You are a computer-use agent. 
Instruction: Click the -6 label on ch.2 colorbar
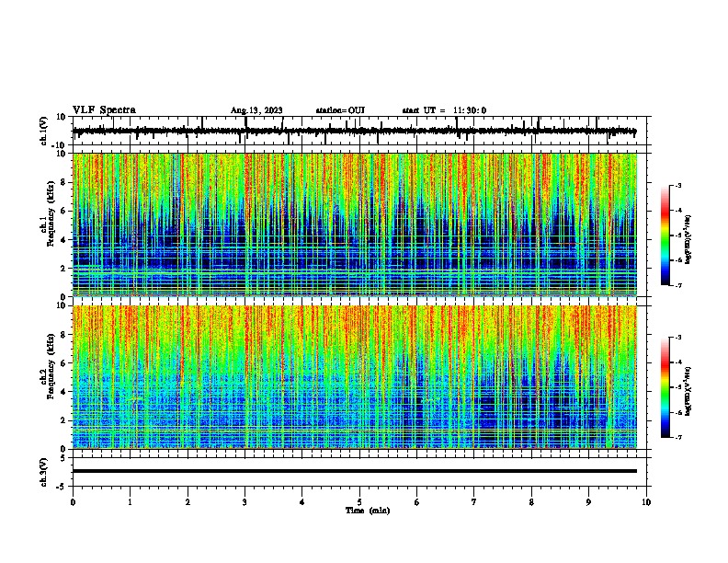pyautogui.click(x=677, y=412)
